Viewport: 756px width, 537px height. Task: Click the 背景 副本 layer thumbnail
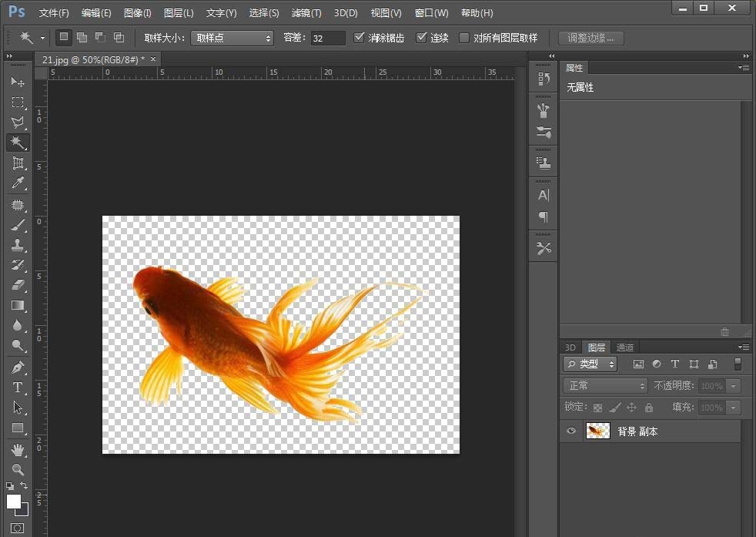[x=597, y=431]
